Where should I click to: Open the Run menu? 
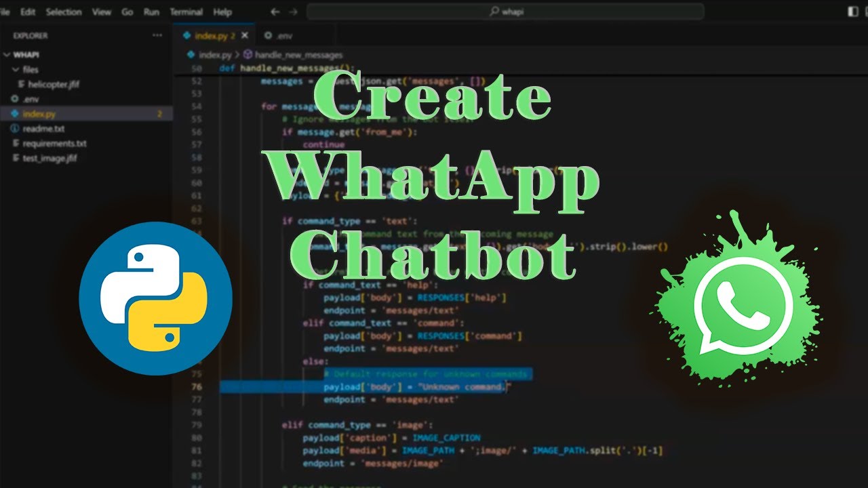(152, 12)
